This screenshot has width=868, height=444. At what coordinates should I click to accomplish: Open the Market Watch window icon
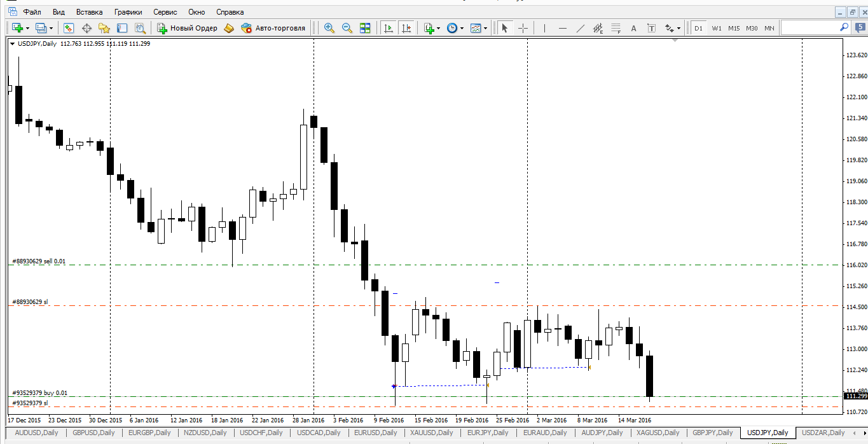coord(69,28)
